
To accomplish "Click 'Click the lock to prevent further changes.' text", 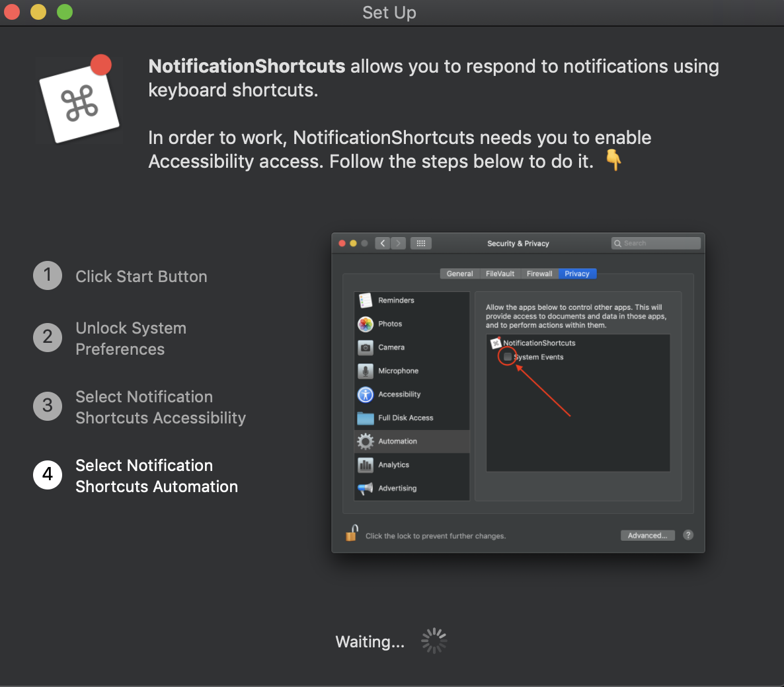I will coord(436,536).
